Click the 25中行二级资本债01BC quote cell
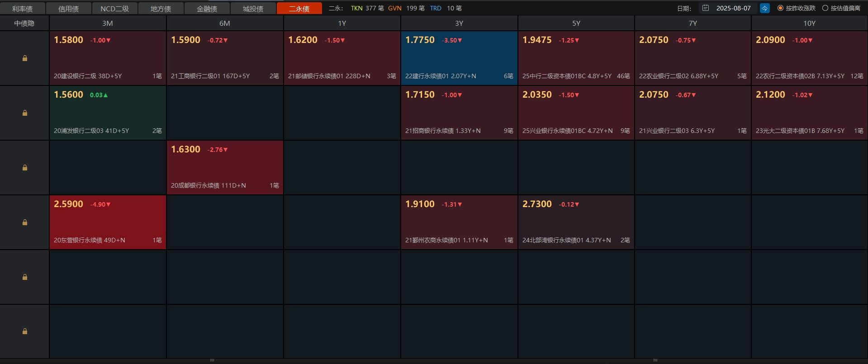The width and height of the screenshot is (868, 364). 576,58
